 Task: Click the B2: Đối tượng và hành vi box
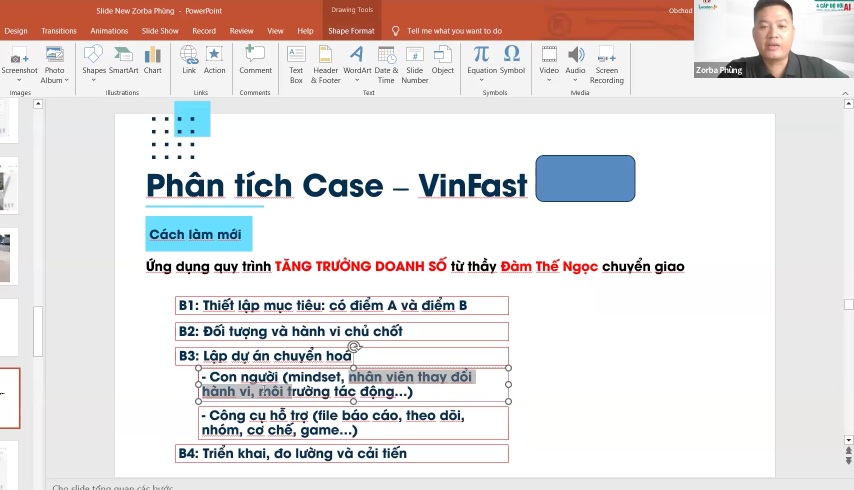click(342, 331)
